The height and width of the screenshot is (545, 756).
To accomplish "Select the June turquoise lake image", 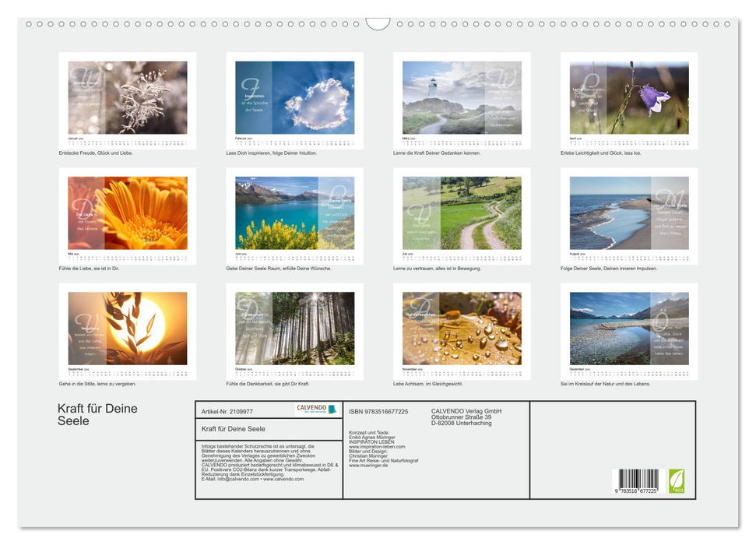I will tap(294, 213).
